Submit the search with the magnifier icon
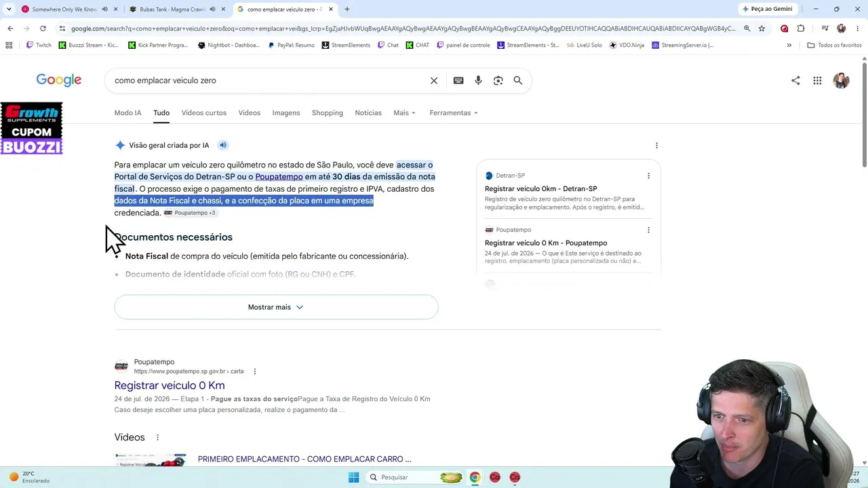868x488 pixels. (x=518, y=81)
